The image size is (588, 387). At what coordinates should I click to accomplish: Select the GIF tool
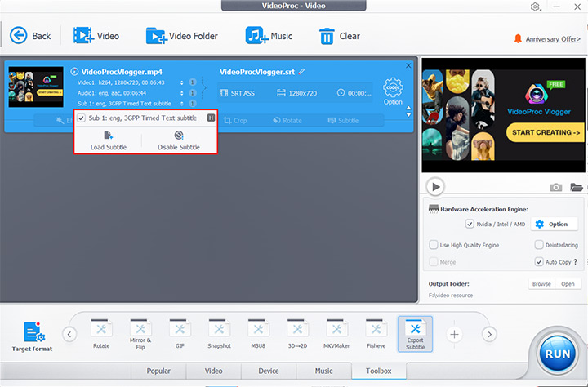click(x=180, y=334)
